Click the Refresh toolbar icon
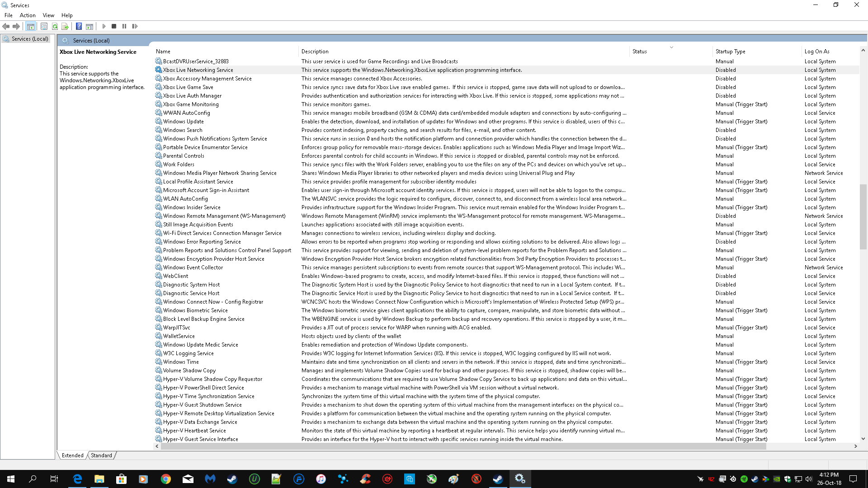The width and height of the screenshot is (868, 488). (x=55, y=26)
